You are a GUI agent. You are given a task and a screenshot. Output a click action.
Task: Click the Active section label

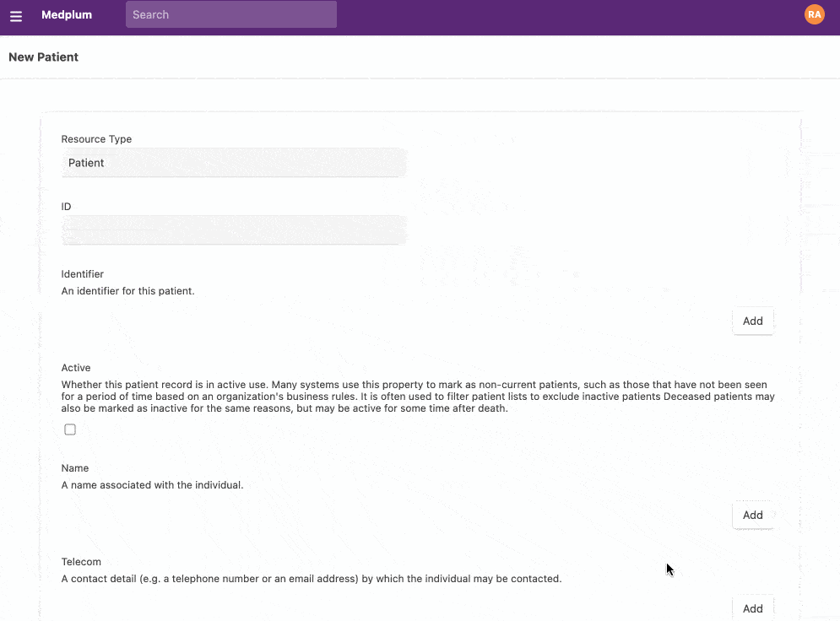click(76, 368)
